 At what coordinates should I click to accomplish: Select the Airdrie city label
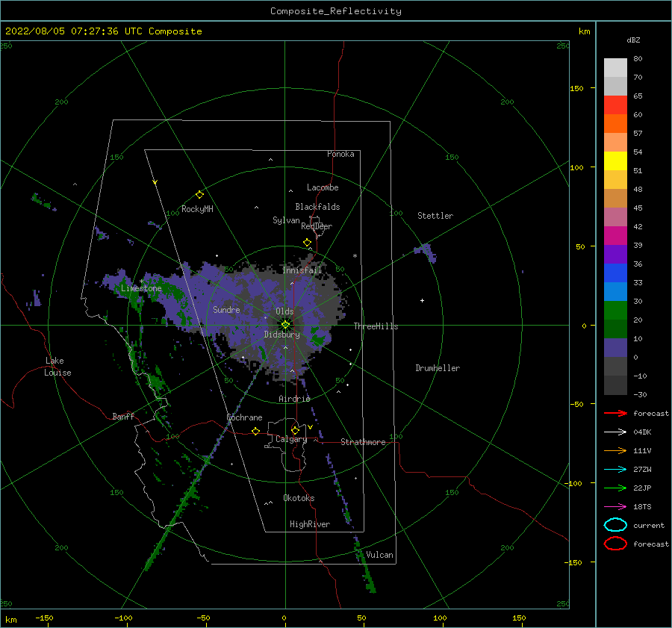point(294,399)
